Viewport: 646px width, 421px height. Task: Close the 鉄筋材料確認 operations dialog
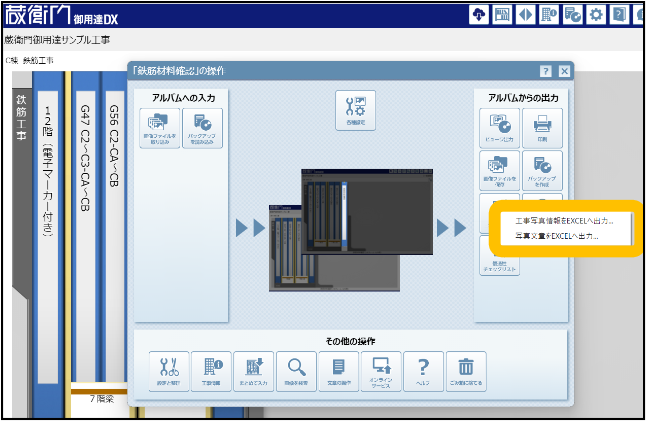pyautogui.click(x=564, y=72)
